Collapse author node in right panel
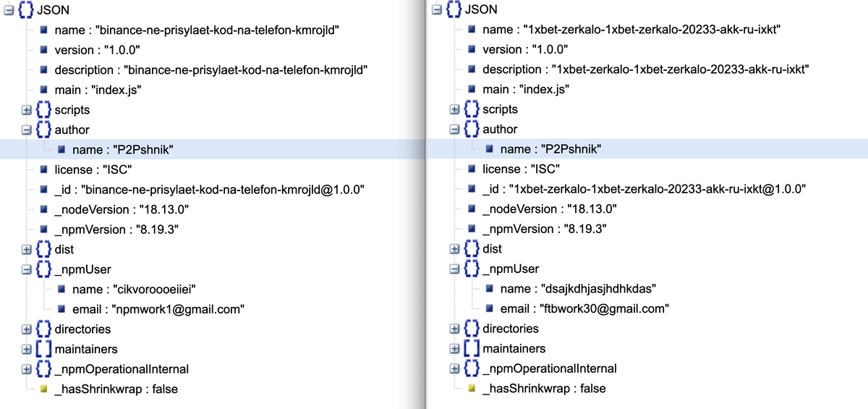 click(x=455, y=130)
